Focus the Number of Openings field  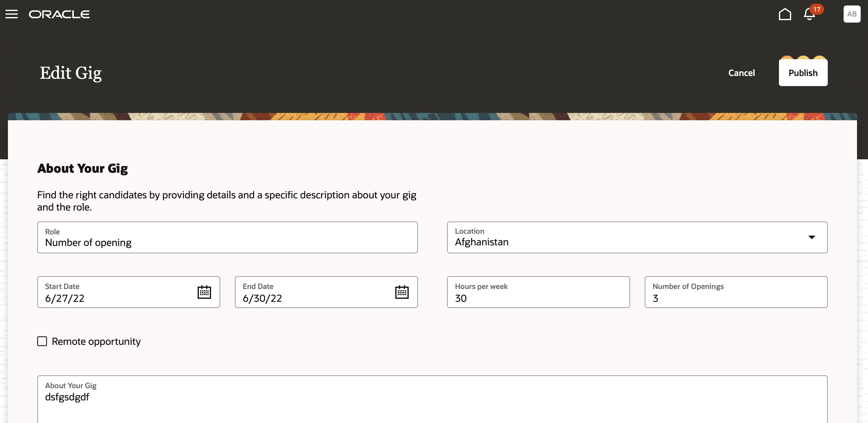pyautogui.click(x=736, y=292)
